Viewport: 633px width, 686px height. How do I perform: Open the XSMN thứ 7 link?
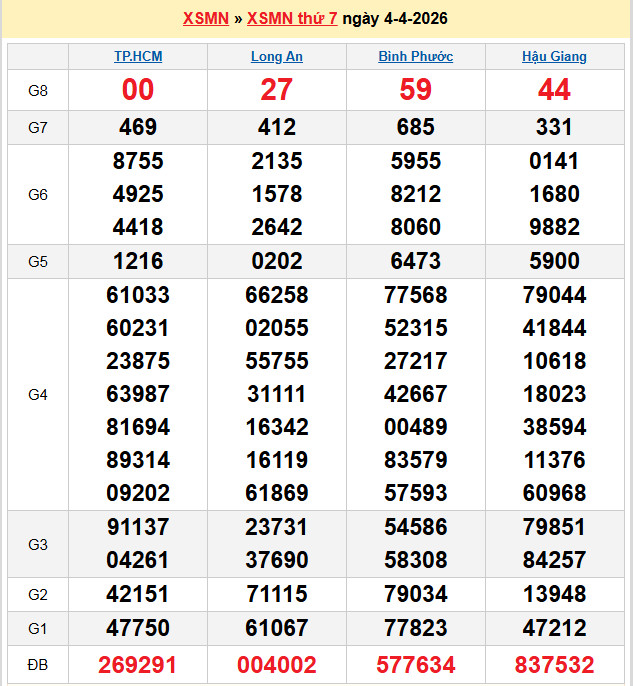[292, 19]
